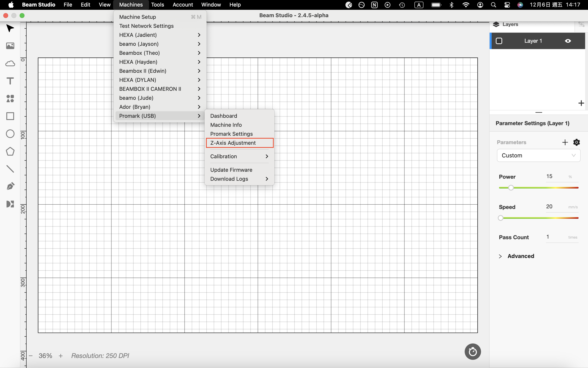Open Promark Settings
Screen dimensions: 588x368
239,134
